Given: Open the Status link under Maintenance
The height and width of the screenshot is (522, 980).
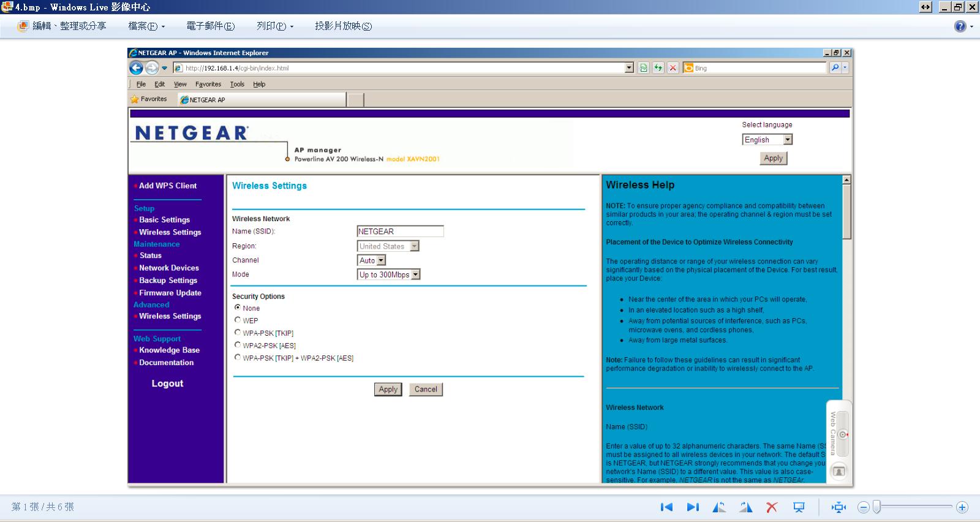Looking at the screenshot, I should (150, 255).
